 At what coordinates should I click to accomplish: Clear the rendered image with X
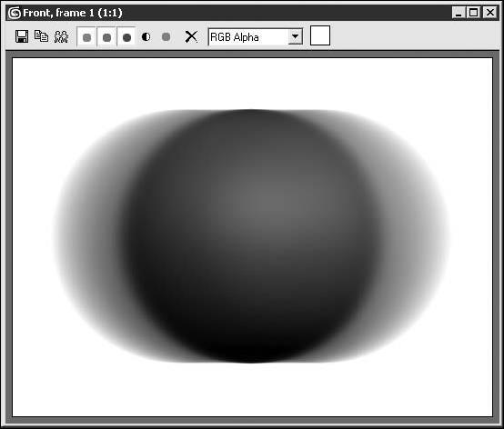click(191, 36)
